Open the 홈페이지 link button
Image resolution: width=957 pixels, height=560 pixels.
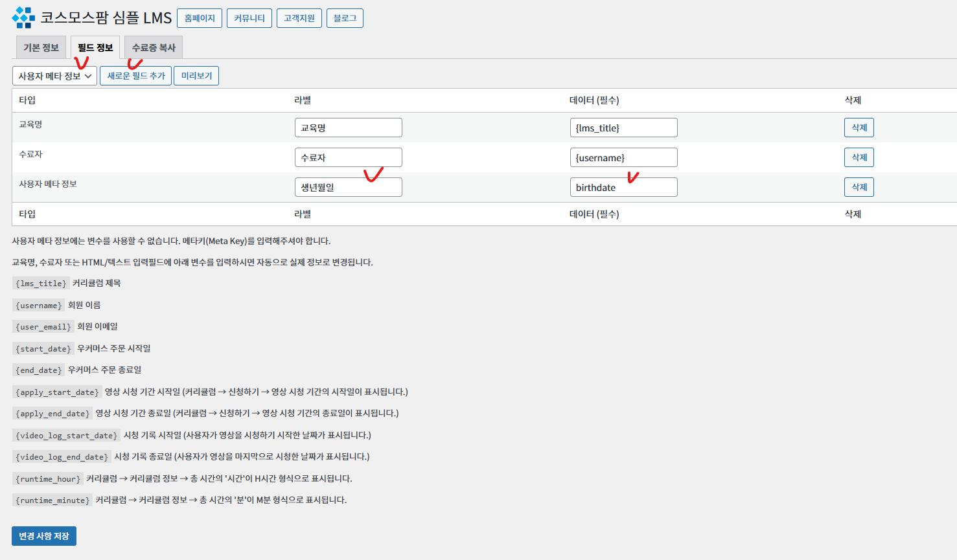(x=200, y=18)
